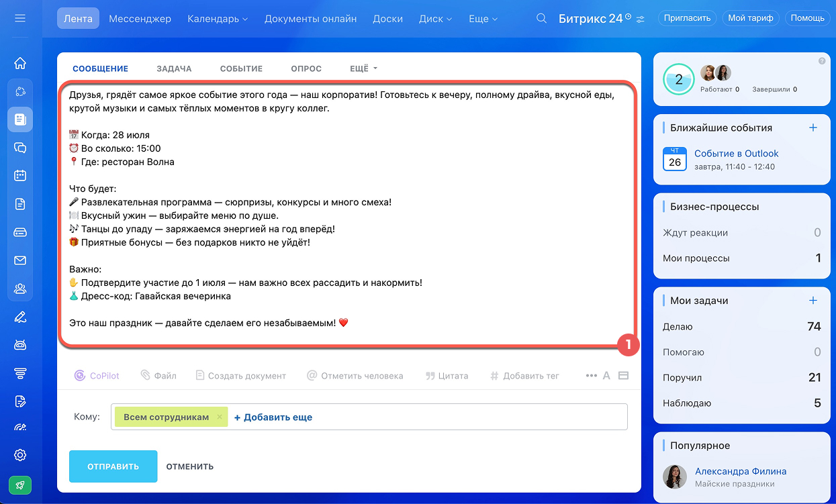Go to Home via sidebar house icon
The width and height of the screenshot is (836, 504).
[x=20, y=63]
